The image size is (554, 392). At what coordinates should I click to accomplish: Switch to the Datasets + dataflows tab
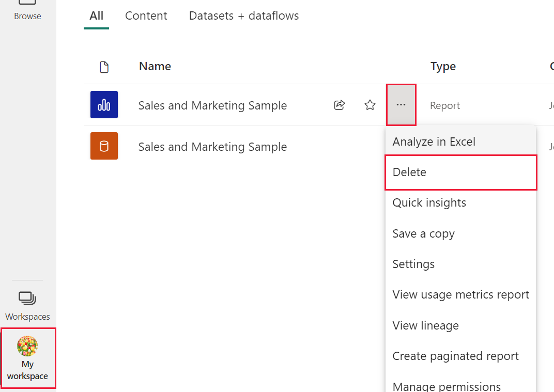(x=244, y=15)
